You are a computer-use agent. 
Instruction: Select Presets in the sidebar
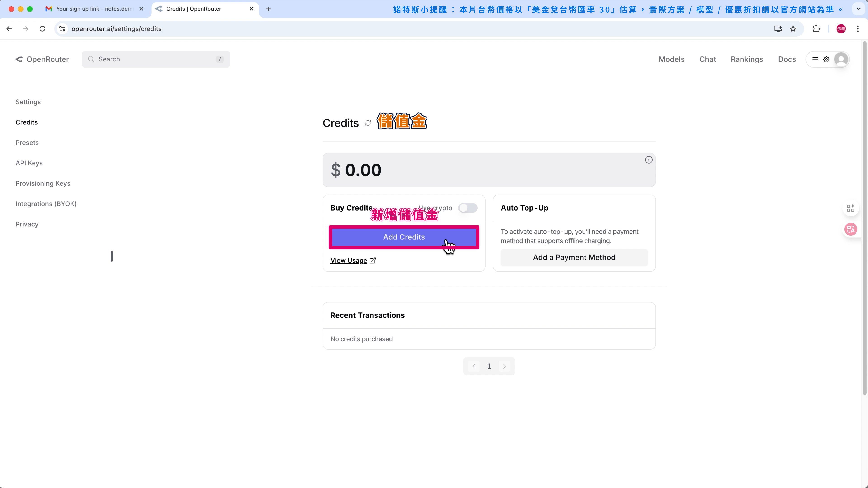tap(27, 143)
